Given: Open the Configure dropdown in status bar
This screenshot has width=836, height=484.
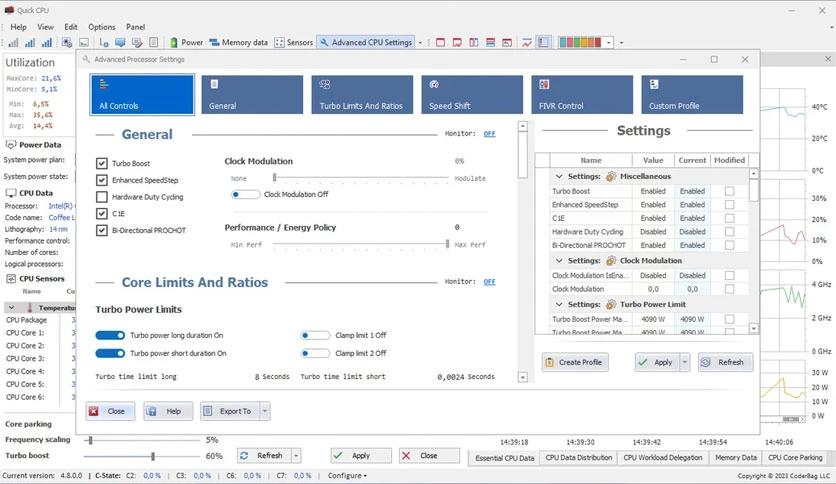Looking at the screenshot, I should pyautogui.click(x=347, y=475).
